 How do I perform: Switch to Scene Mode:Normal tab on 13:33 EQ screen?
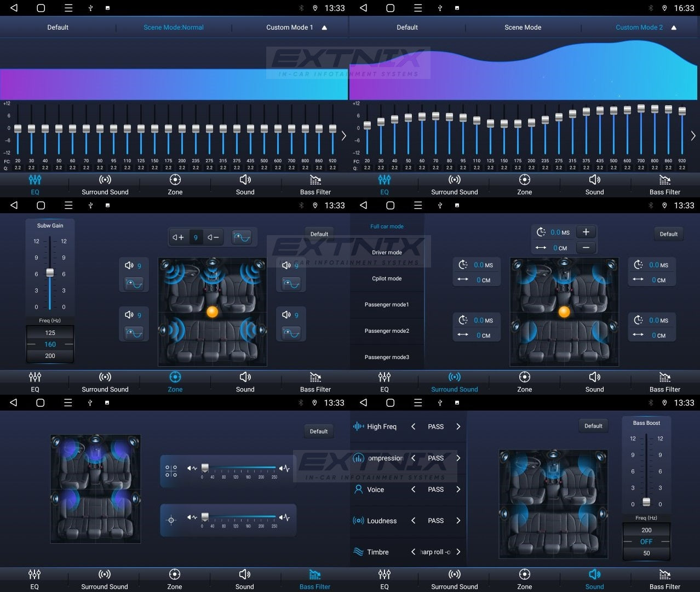(x=174, y=27)
